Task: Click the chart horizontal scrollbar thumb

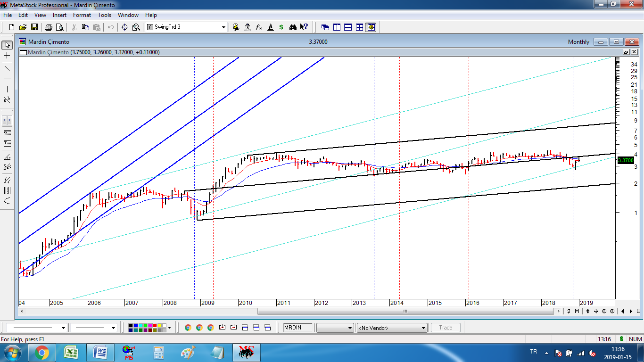Action: pyautogui.click(x=405, y=311)
